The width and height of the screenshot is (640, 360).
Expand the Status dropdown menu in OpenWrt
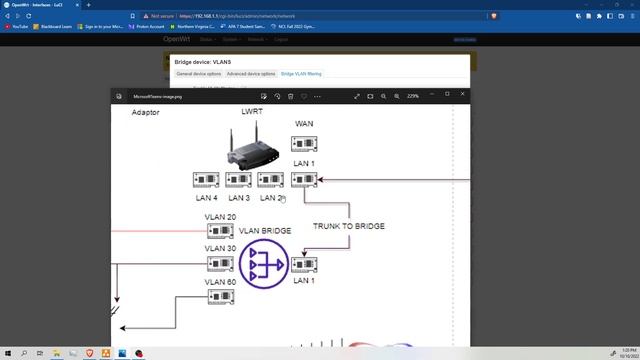pyautogui.click(x=208, y=40)
